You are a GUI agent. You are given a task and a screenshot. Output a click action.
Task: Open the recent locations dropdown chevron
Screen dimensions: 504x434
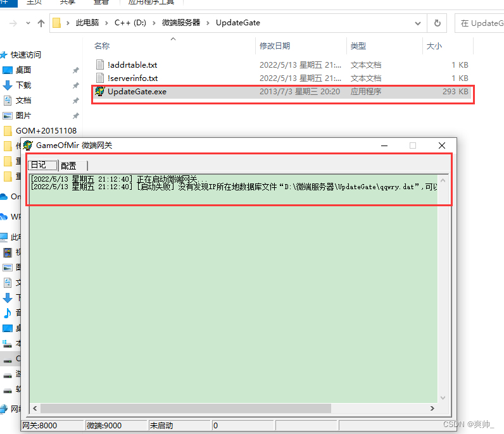[28, 23]
